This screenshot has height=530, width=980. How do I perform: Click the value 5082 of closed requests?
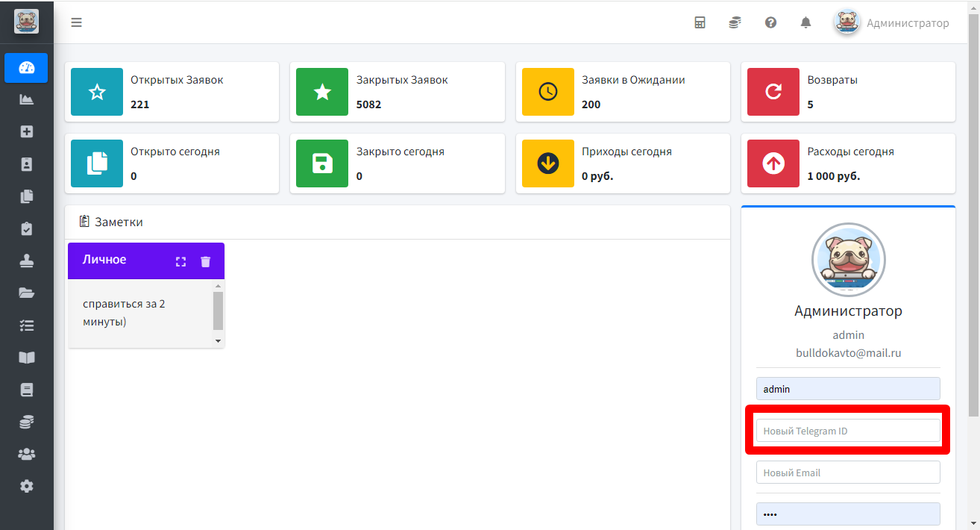pyautogui.click(x=368, y=105)
